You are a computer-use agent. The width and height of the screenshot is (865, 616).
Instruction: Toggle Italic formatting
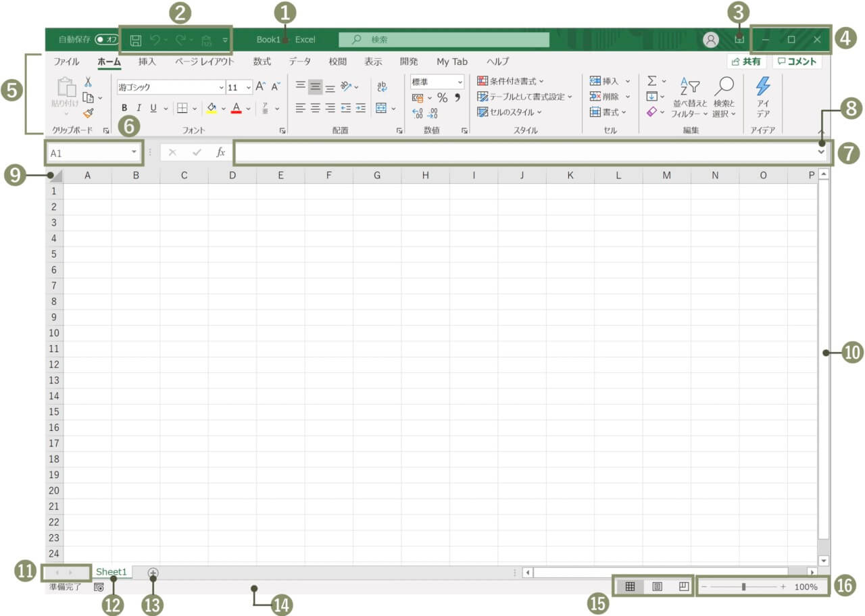point(139,108)
